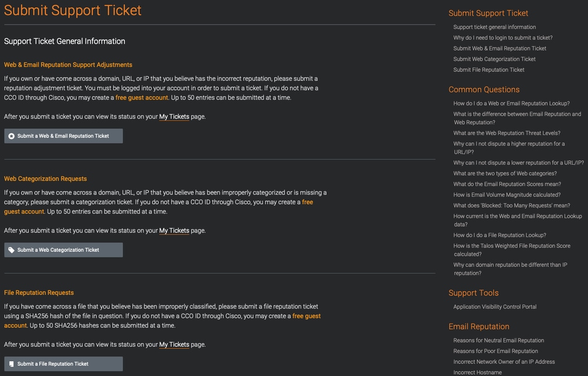The image size is (588, 376).
Task: Open My Tickets link under File Reputation Requests
Action: pyautogui.click(x=174, y=344)
